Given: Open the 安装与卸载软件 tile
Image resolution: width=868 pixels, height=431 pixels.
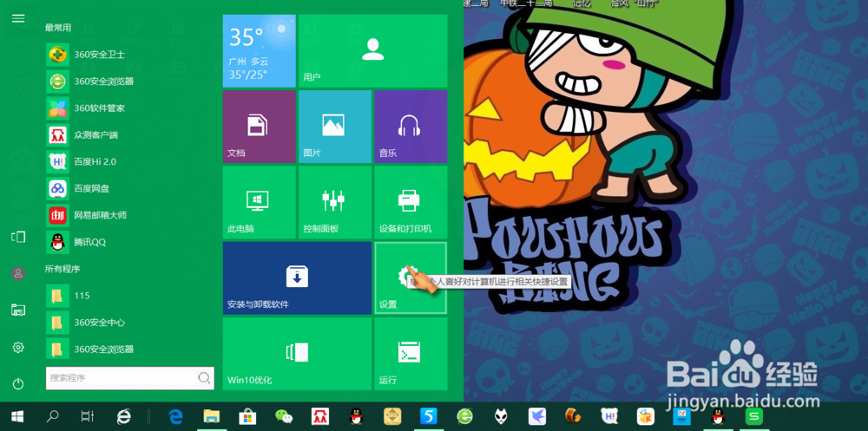Looking at the screenshot, I should click(297, 278).
